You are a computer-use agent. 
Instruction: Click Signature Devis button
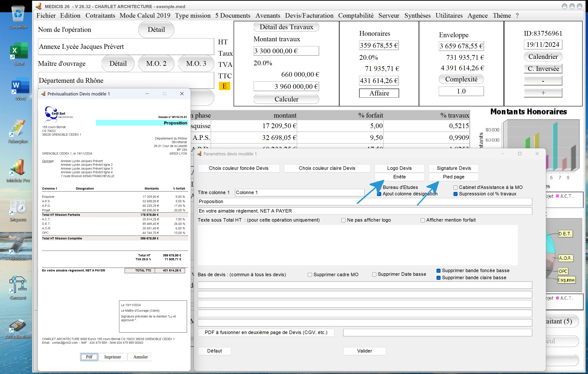tap(454, 168)
